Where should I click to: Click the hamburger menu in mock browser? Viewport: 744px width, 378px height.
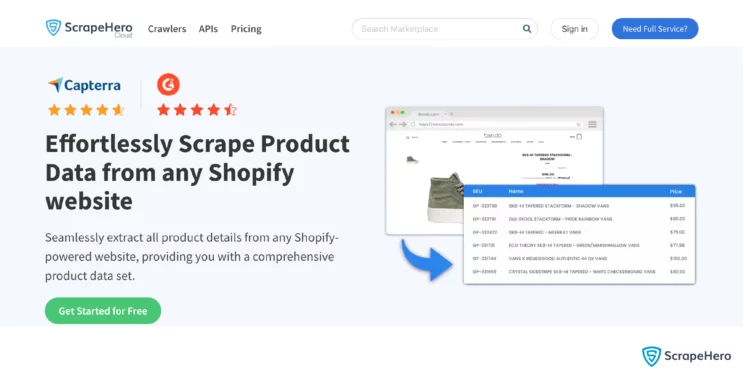tap(592, 124)
